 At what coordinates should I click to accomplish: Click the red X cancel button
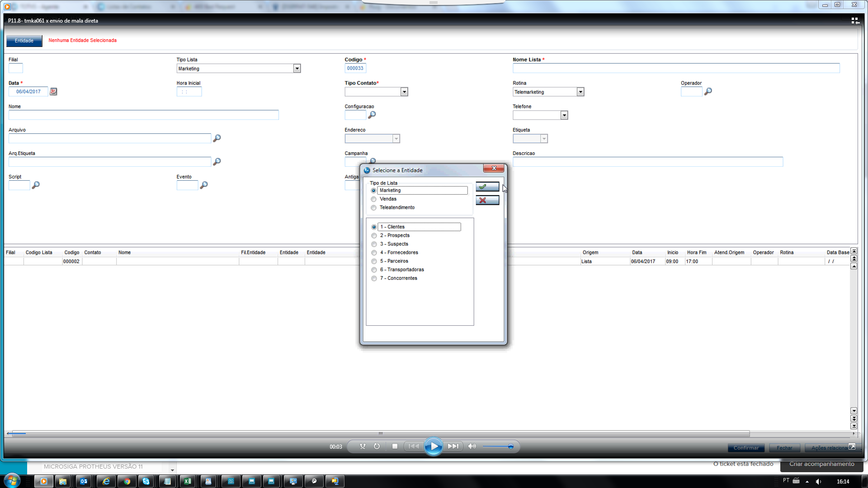tap(487, 200)
